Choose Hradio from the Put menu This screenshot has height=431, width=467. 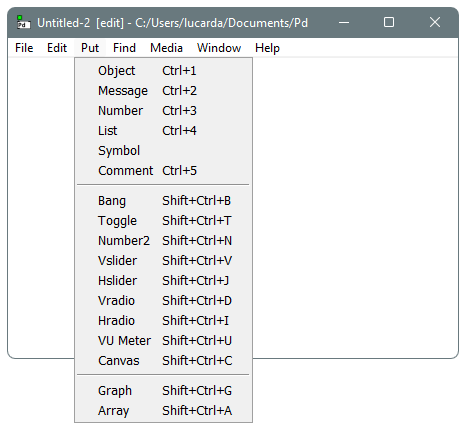click(163, 321)
